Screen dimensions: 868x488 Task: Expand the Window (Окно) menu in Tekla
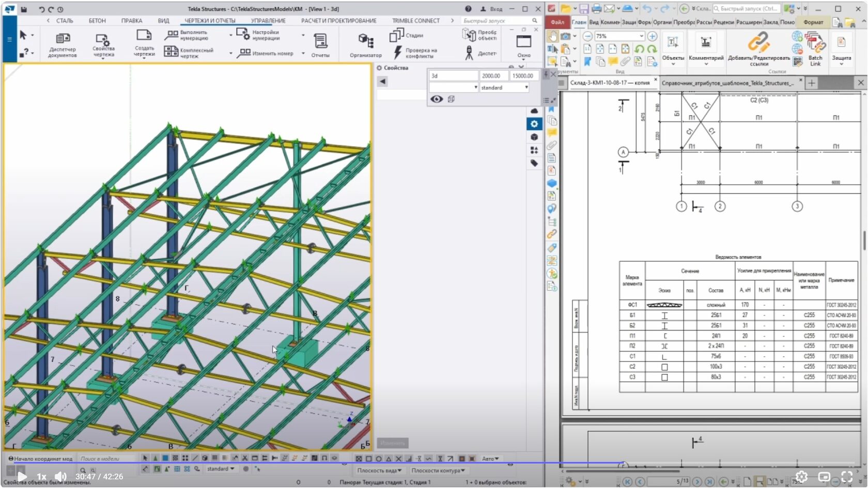click(x=524, y=48)
